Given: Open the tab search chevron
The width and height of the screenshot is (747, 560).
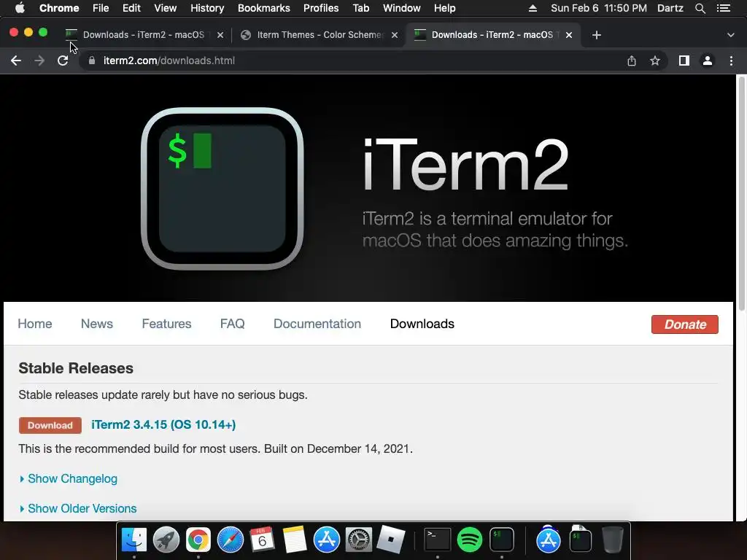Looking at the screenshot, I should [x=731, y=35].
